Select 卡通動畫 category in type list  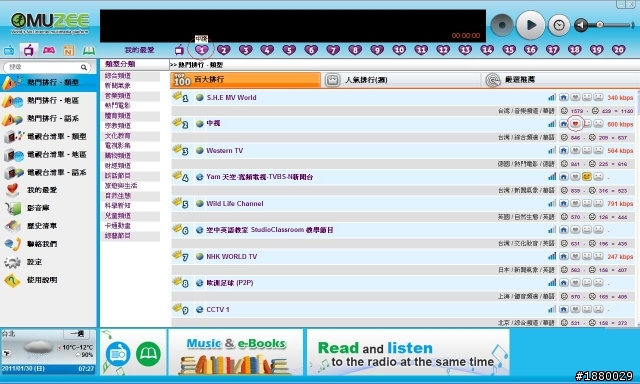pyautogui.click(x=118, y=226)
